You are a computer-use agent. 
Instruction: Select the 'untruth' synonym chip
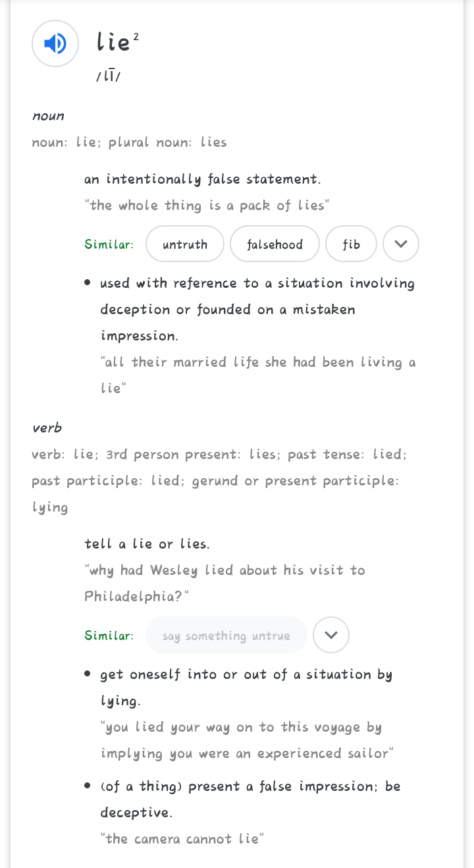point(185,244)
